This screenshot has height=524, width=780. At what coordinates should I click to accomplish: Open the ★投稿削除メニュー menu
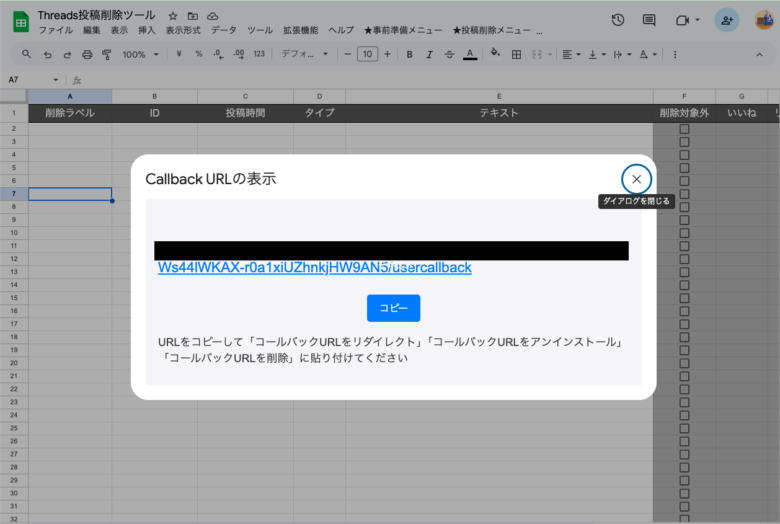(491, 30)
